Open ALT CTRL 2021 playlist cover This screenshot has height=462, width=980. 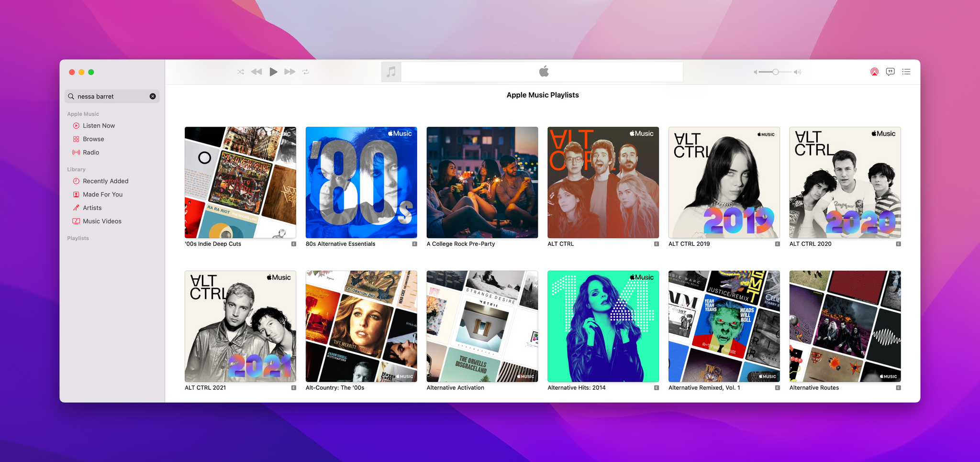[240, 326]
